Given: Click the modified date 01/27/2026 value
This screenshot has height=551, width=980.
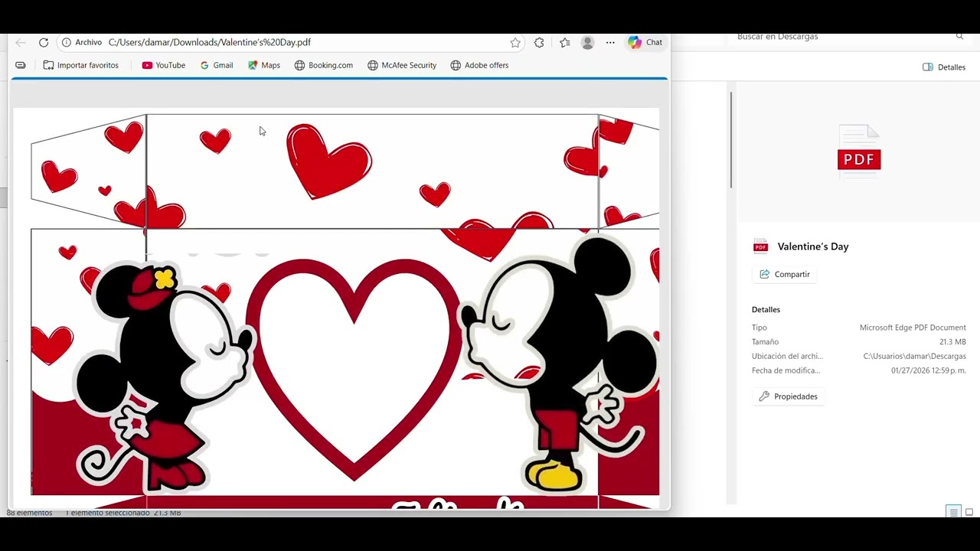Looking at the screenshot, I should (929, 370).
